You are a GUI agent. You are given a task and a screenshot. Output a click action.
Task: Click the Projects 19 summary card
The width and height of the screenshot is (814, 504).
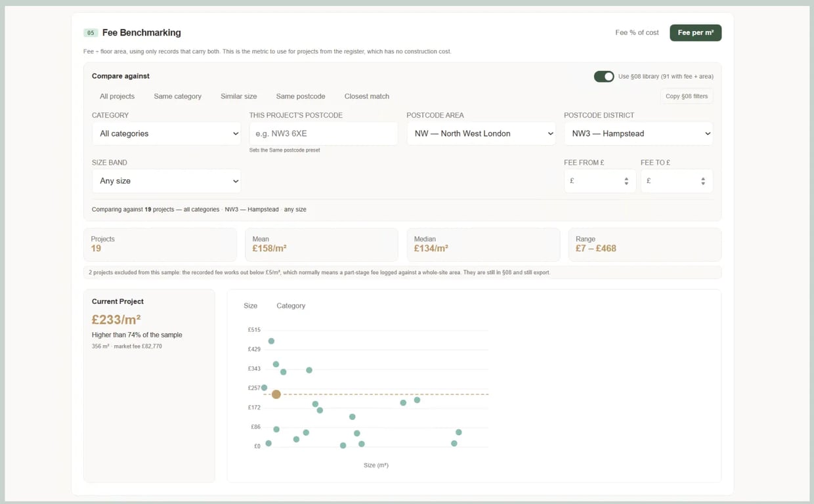pos(160,244)
